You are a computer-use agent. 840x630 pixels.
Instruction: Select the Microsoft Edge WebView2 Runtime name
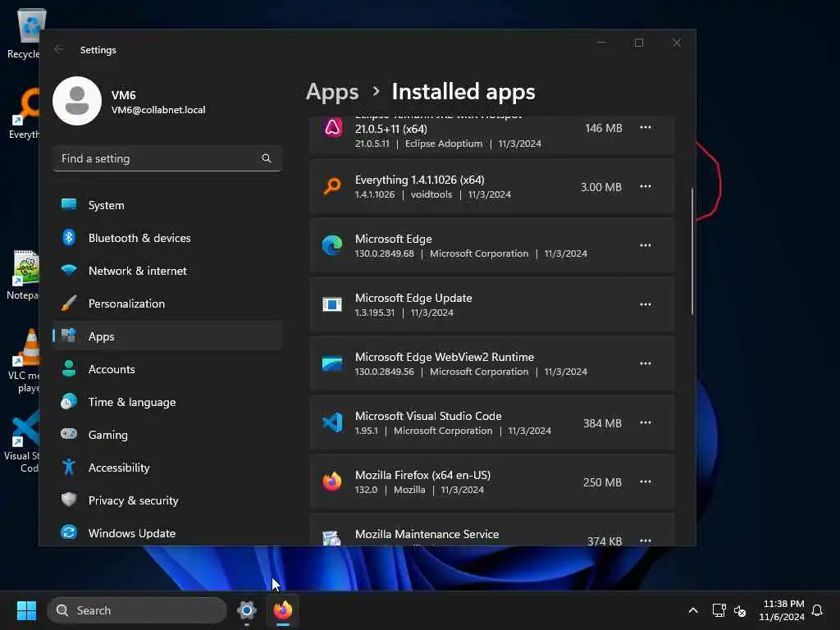[x=444, y=357]
